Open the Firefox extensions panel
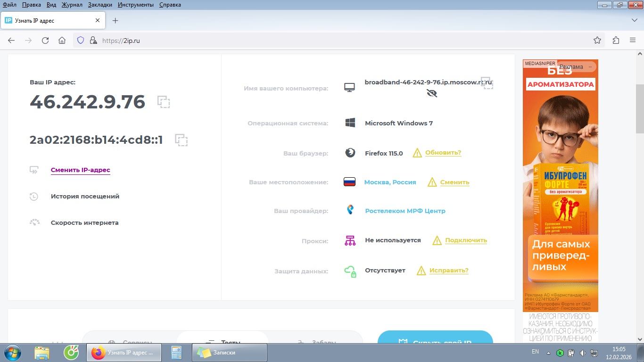This screenshot has width=644, height=362. coord(616,41)
